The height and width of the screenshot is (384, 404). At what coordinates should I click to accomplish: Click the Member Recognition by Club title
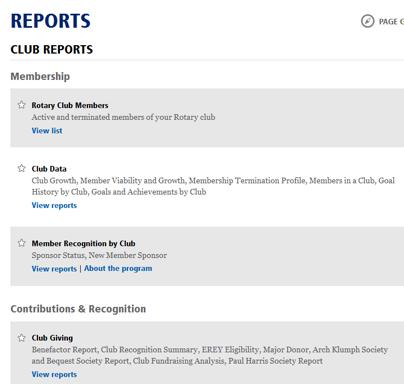(x=83, y=243)
